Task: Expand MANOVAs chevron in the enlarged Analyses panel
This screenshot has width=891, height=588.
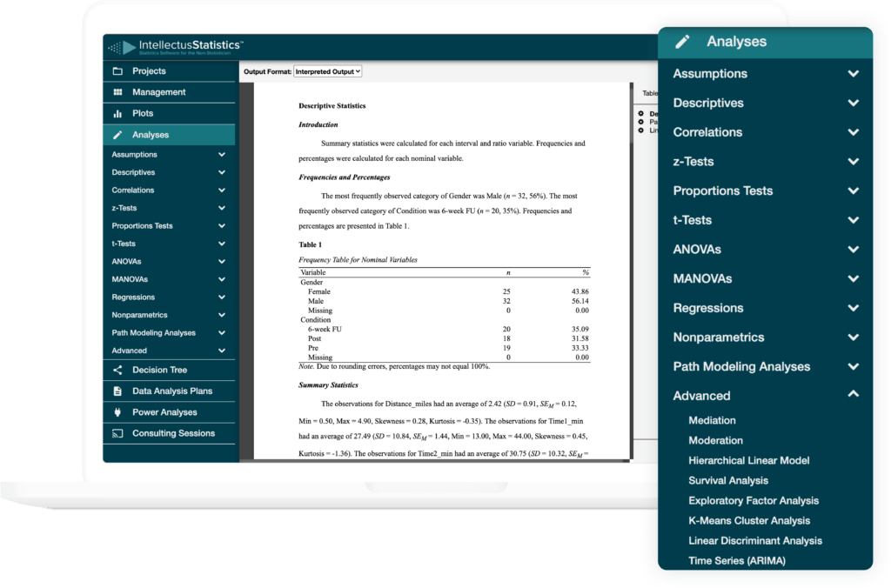Action: [853, 278]
